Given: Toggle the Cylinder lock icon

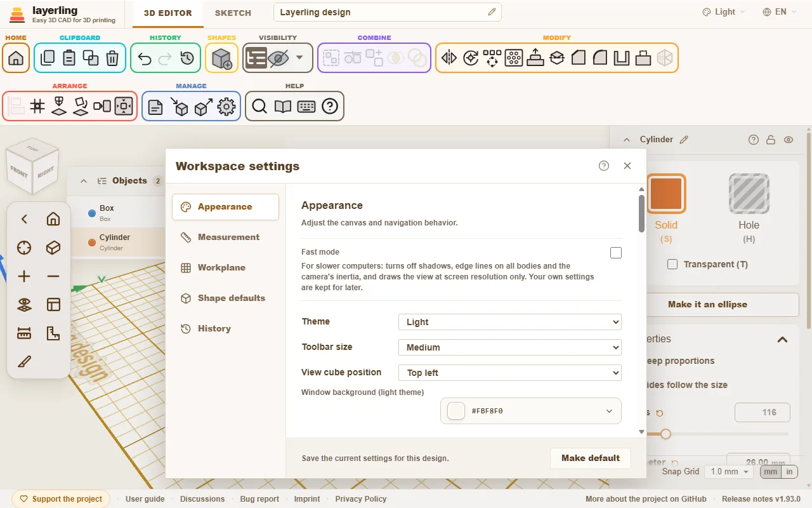Looking at the screenshot, I should tap(771, 140).
